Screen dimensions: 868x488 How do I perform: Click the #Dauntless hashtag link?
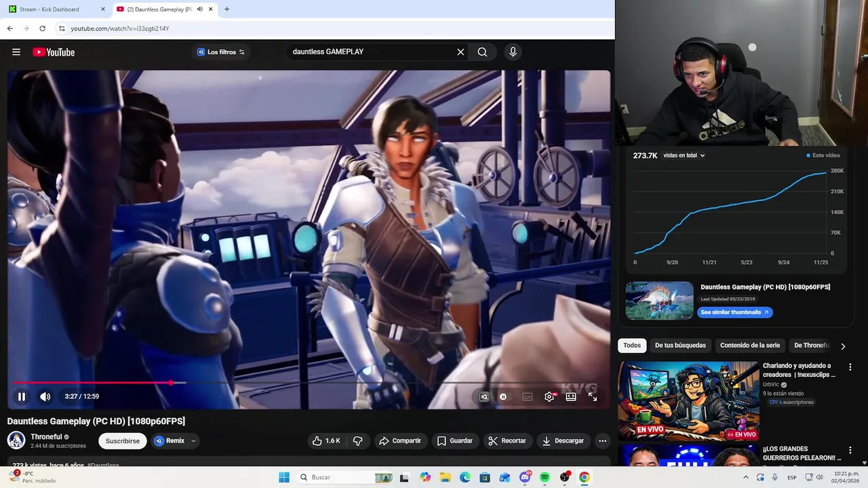click(x=103, y=465)
